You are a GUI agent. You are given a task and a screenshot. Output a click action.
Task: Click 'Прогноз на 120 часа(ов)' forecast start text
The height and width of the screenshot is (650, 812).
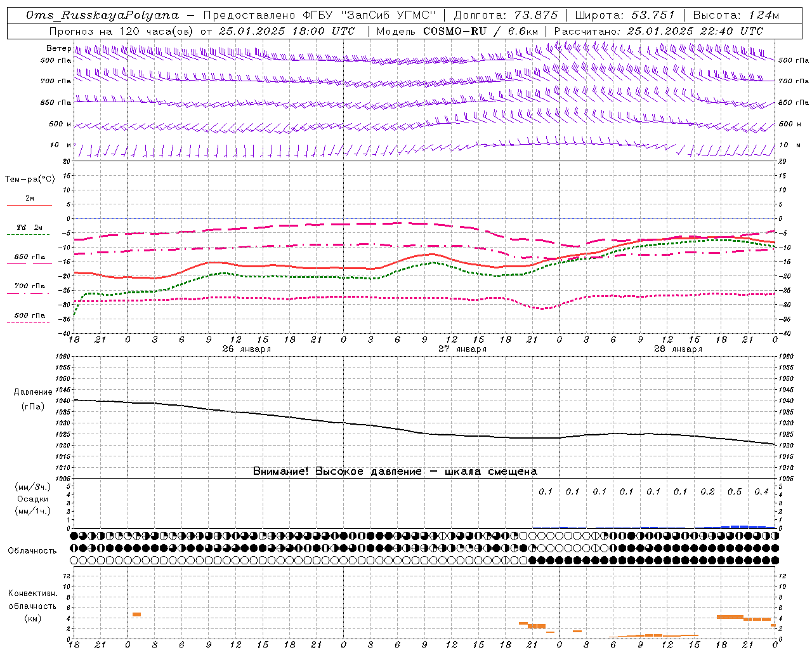[121, 31]
